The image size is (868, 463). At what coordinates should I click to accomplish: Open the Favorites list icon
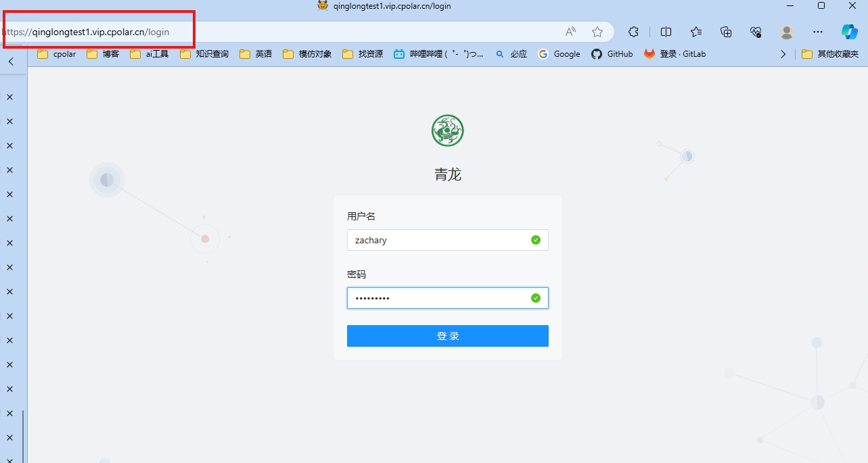pyautogui.click(x=696, y=32)
